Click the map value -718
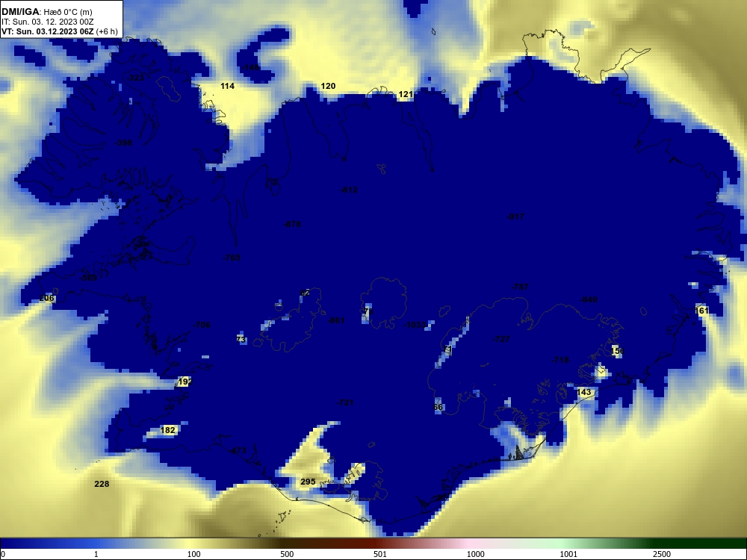This screenshot has width=747, height=560. click(x=560, y=360)
